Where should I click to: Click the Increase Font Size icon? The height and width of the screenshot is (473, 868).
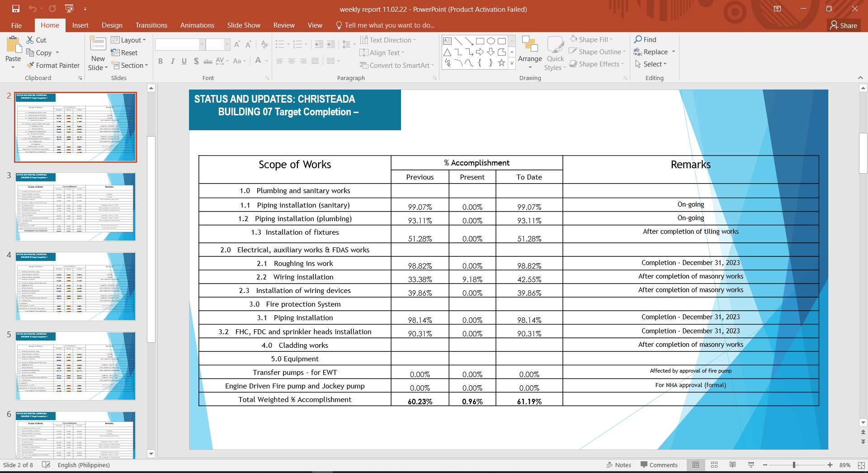click(237, 44)
